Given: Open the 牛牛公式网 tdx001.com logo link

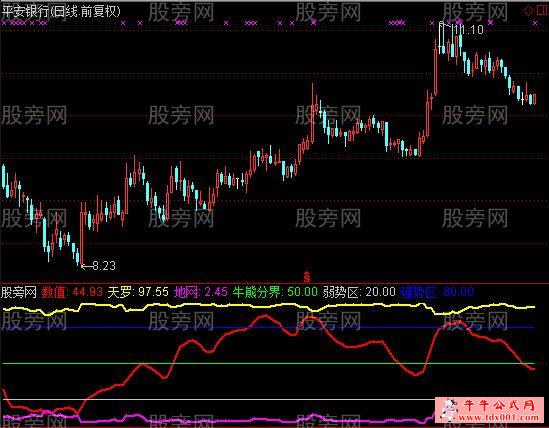Looking at the screenshot, I should click(490, 410).
